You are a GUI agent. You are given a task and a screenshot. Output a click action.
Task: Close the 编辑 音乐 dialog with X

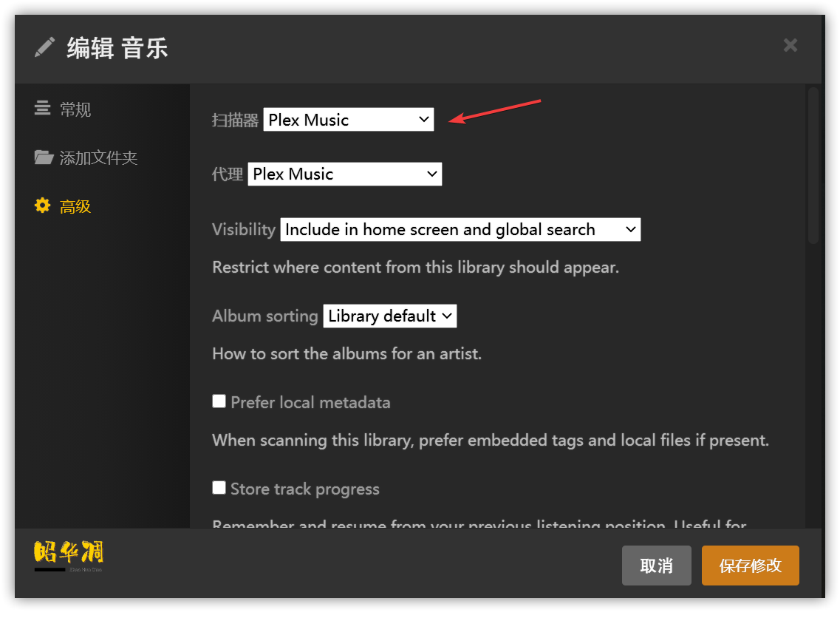pyautogui.click(x=790, y=46)
